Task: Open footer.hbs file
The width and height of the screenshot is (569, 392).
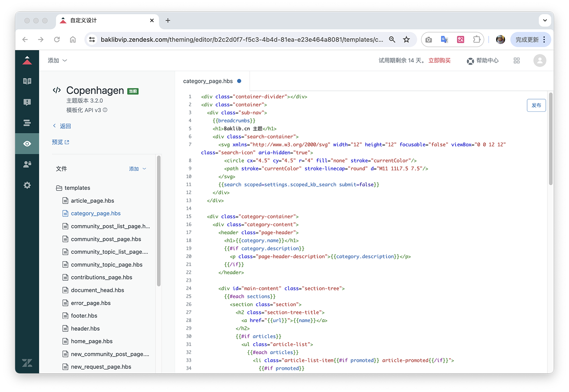Action: click(x=80, y=316)
